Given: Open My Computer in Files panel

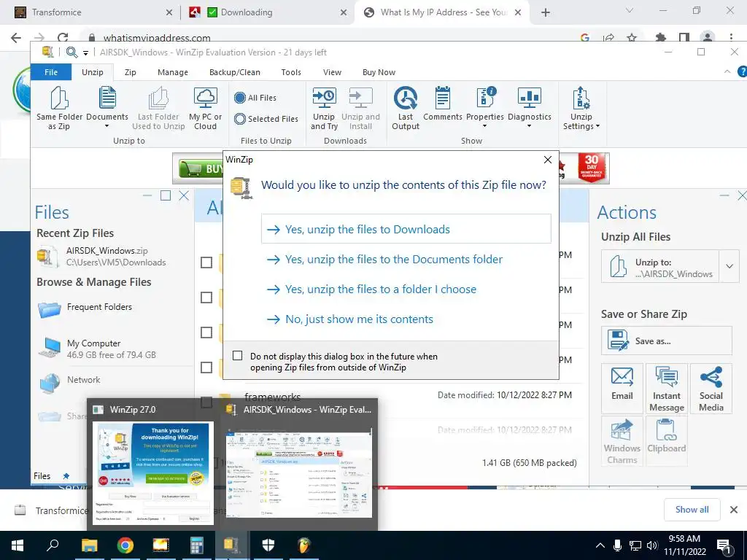Looking at the screenshot, I should [x=97, y=349].
